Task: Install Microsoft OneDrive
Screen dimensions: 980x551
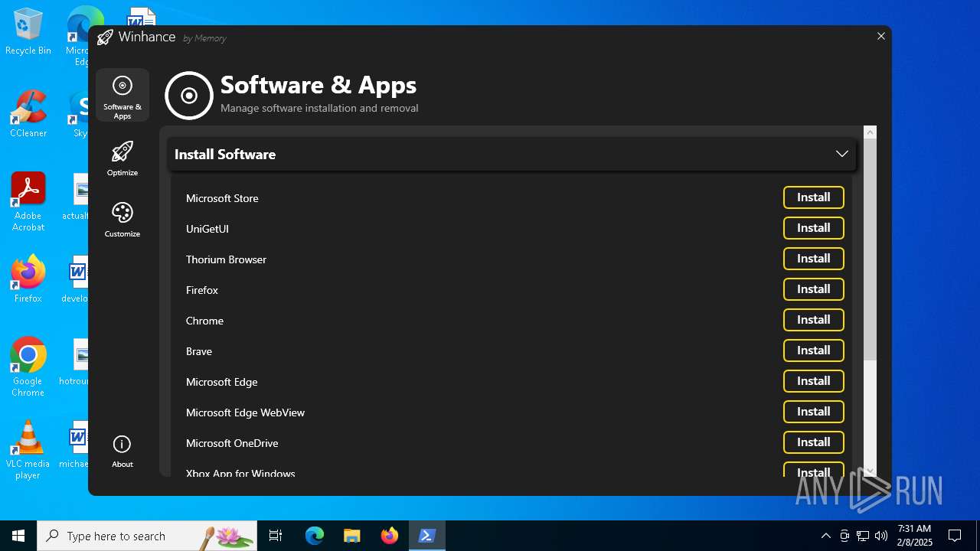Action: pyautogui.click(x=814, y=442)
